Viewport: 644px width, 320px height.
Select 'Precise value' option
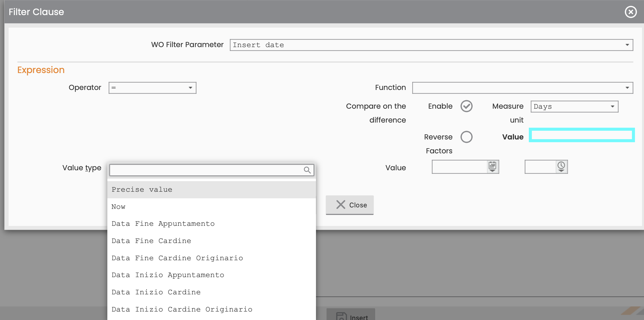[x=212, y=190]
